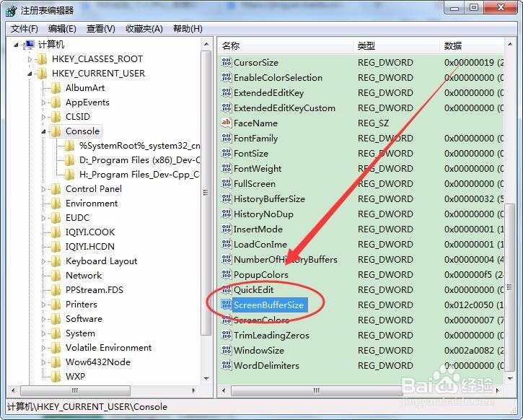Select the NumberOfHistoryBuffers value

286,259
